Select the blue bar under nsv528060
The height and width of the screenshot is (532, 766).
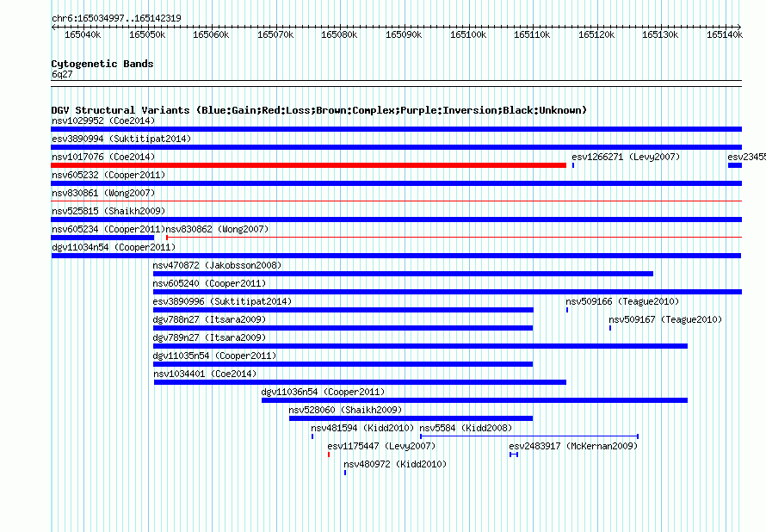411,418
